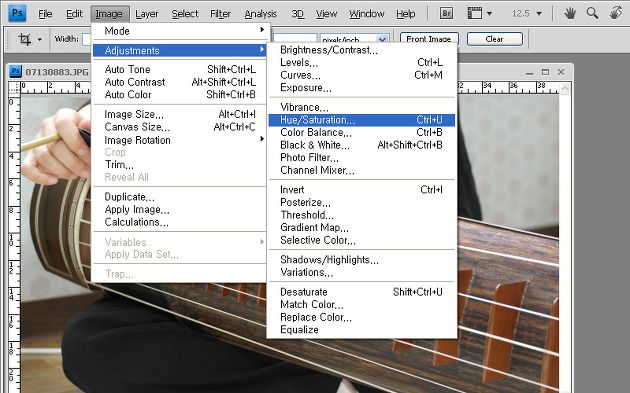Open the Filter menu

220,14
